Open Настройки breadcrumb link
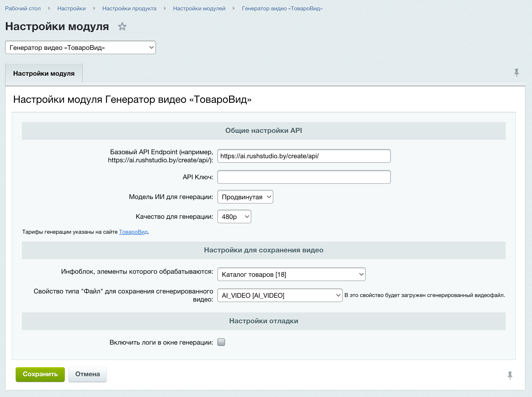 pos(71,9)
